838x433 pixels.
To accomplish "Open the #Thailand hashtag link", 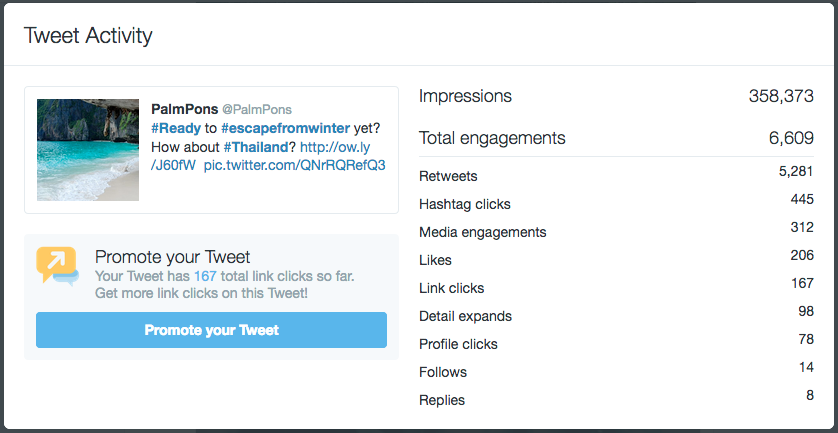I will (256, 146).
